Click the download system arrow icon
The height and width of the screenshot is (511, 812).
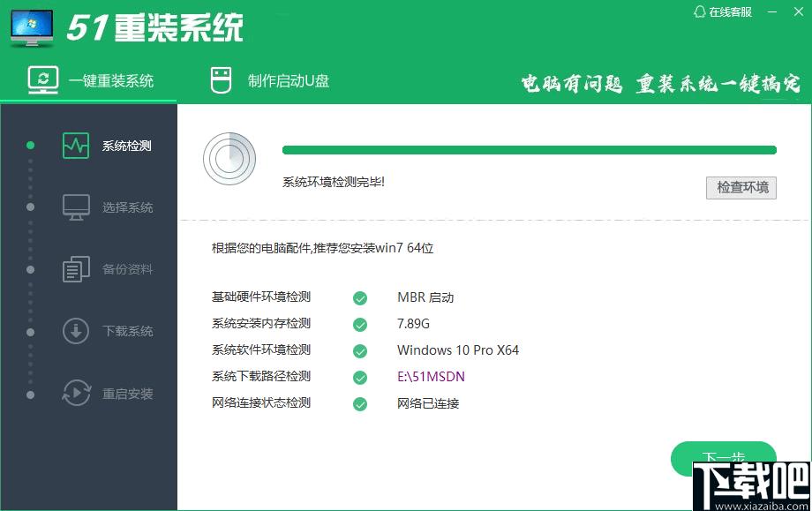(x=76, y=331)
